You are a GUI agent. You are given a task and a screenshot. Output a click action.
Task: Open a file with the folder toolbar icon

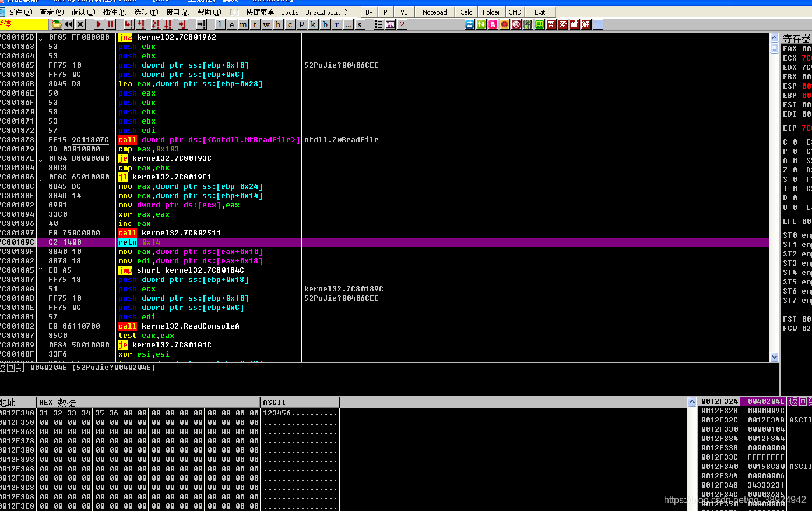point(57,24)
